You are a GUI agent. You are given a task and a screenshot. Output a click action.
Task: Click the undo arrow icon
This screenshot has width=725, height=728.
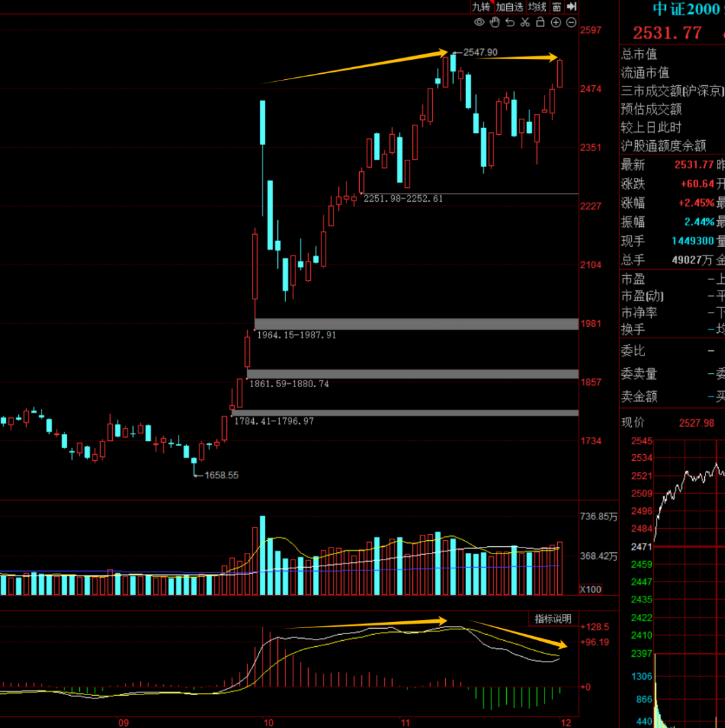[510, 22]
